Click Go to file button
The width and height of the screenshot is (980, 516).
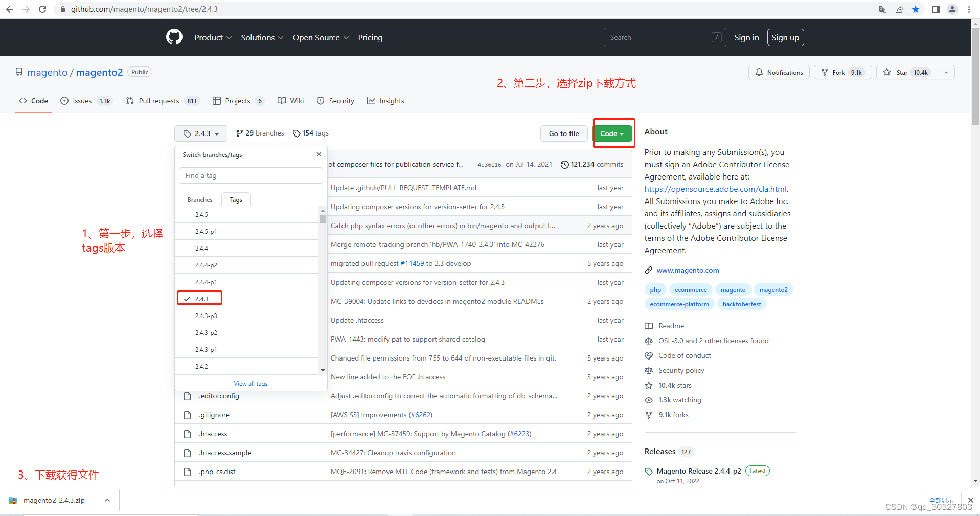click(564, 133)
